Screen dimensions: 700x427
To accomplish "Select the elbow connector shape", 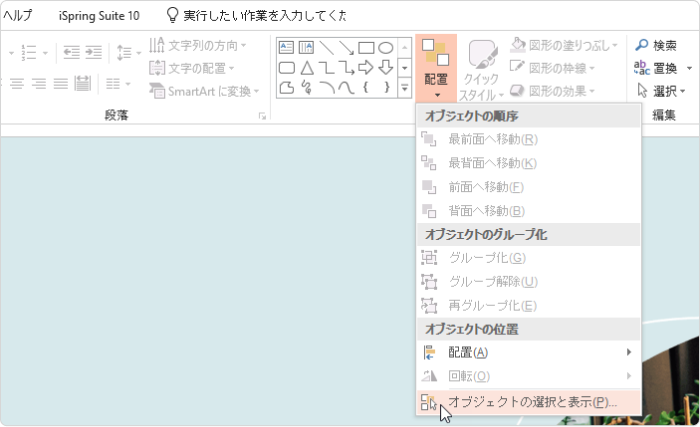I will click(326, 68).
